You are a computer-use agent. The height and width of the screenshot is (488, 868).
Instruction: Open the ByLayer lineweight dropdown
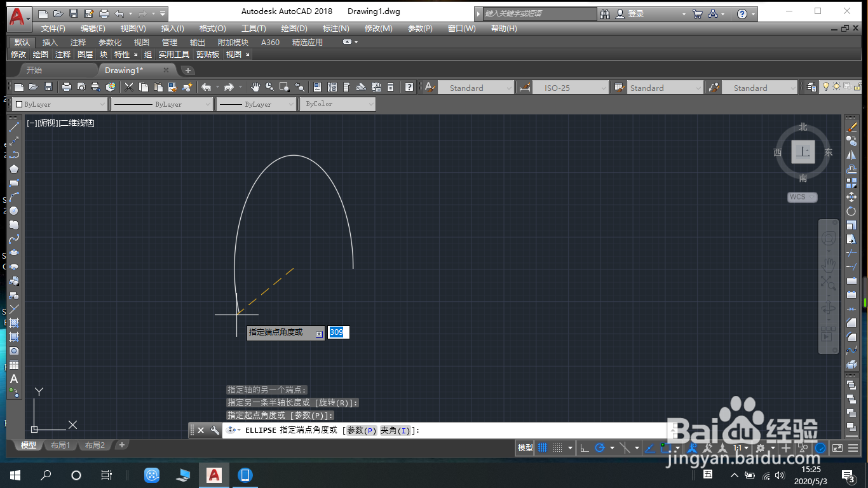point(257,104)
